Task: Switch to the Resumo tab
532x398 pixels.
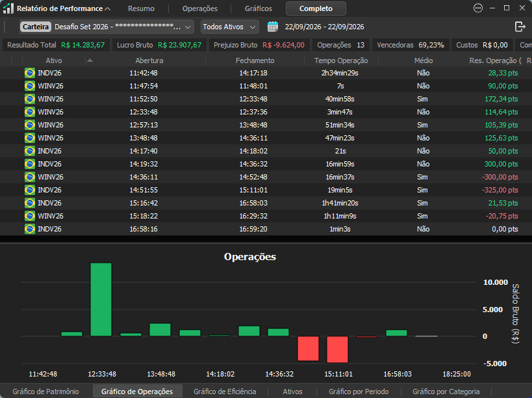Action: (141, 8)
